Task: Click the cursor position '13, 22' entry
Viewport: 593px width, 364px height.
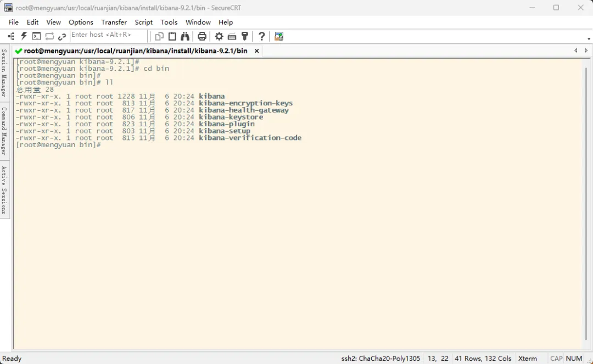Action: [438, 359]
